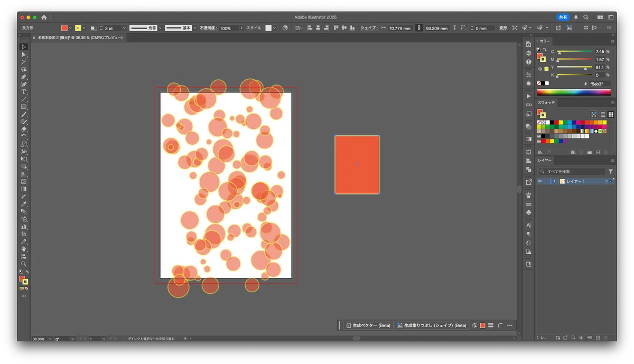Screen dimensions: 634x364
Task: Toggle the constrain width and height link
Action: coord(419,28)
